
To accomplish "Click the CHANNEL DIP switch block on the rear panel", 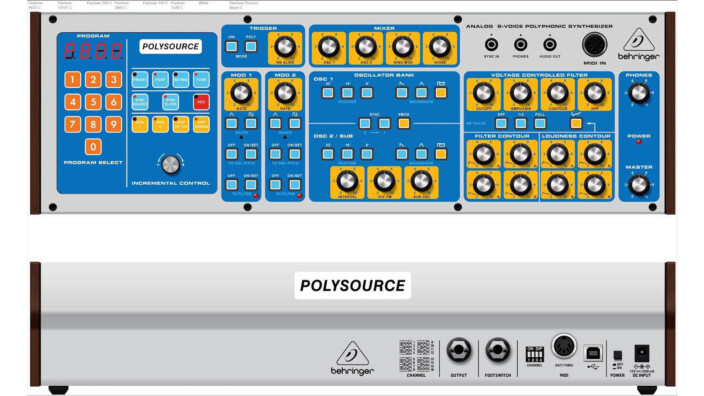I will [x=534, y=354].
